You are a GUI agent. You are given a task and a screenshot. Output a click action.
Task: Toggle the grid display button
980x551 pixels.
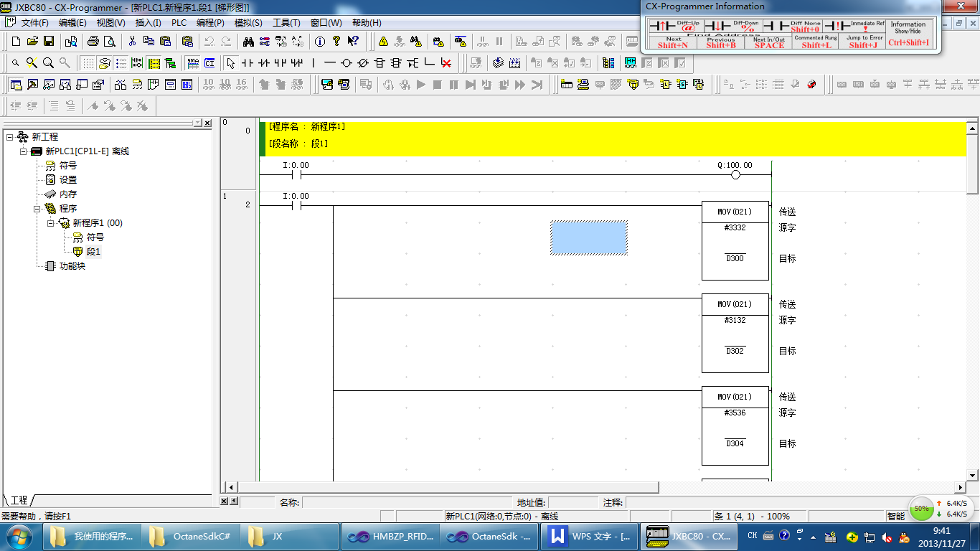point(88,63)
